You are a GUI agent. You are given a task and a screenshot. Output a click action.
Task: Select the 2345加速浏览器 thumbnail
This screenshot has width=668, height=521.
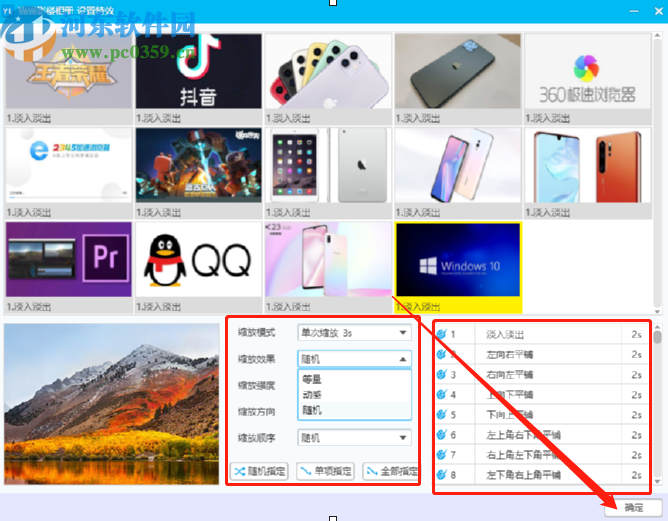tap(69, 165)
